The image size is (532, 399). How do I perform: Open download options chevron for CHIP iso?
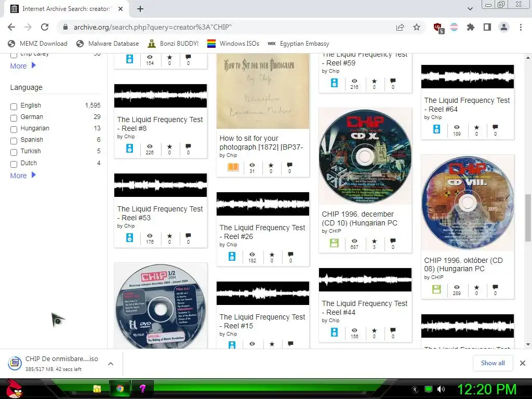coord(110,363)
